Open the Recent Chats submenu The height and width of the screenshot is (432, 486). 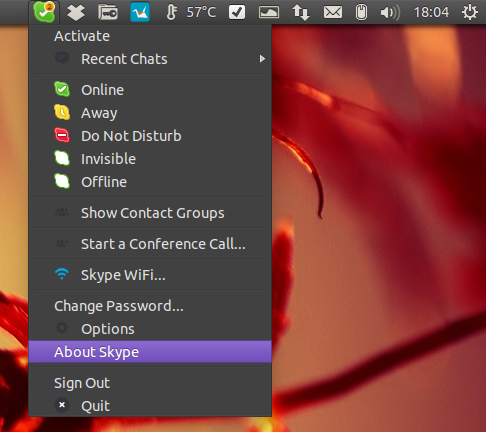pos(150,59)
